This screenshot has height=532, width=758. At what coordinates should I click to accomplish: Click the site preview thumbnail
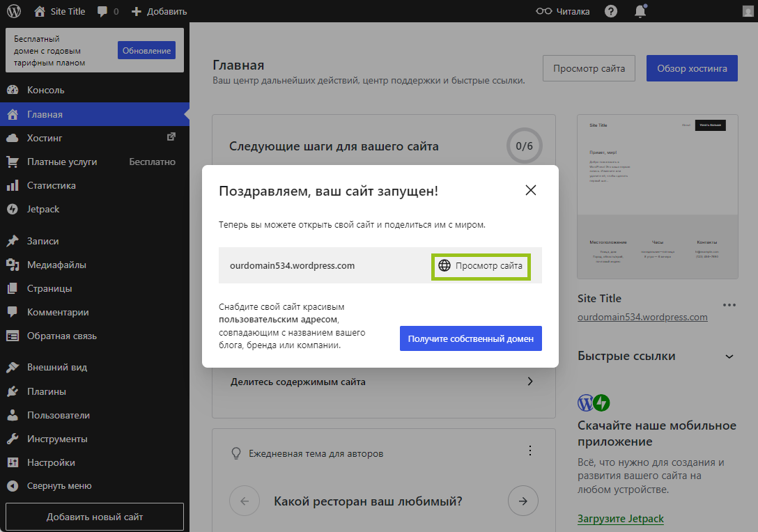658,196
